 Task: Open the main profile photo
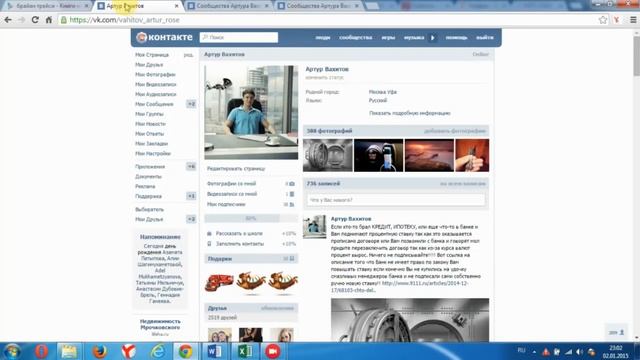pos(251,112)
